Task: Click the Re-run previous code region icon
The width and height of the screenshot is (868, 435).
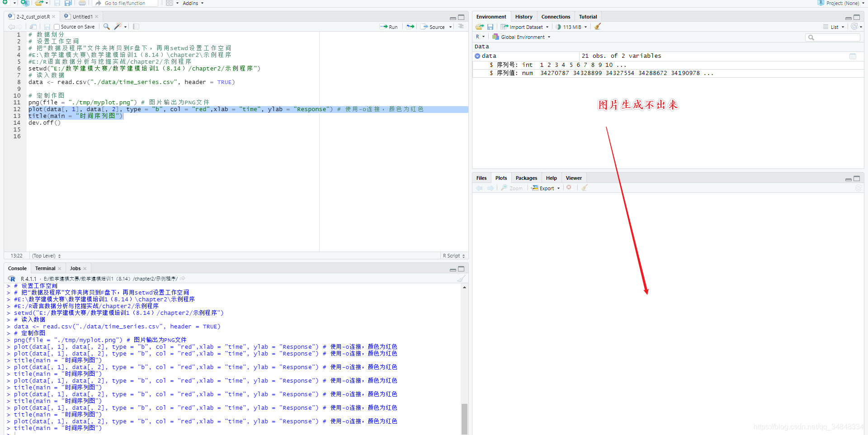Action: 410,27
